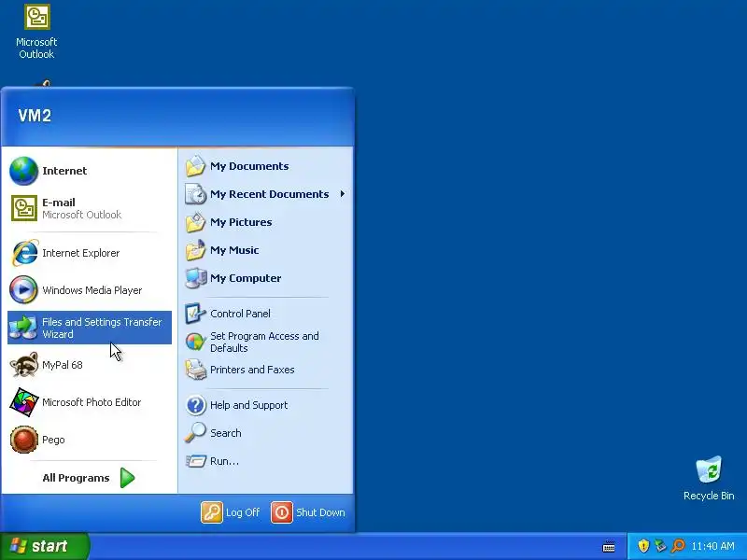Click the Log Off button
The width and height of the screenshot is (747, 560).
231,512
